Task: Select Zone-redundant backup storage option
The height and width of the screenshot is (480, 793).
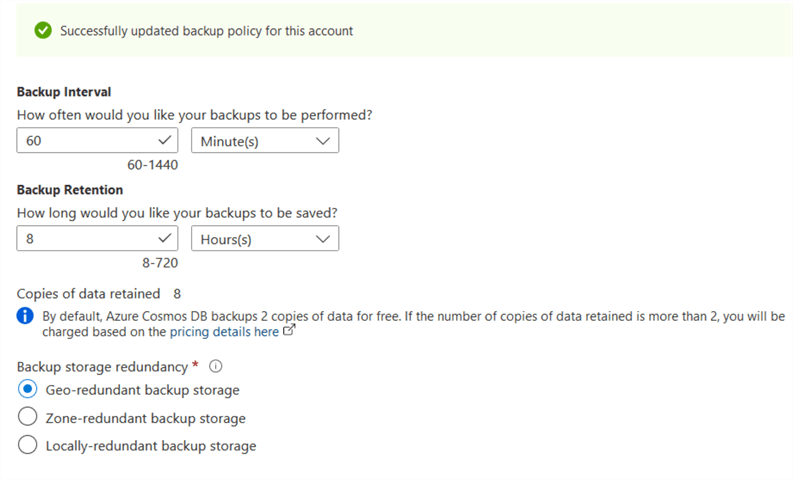Action: click(28, 418)
